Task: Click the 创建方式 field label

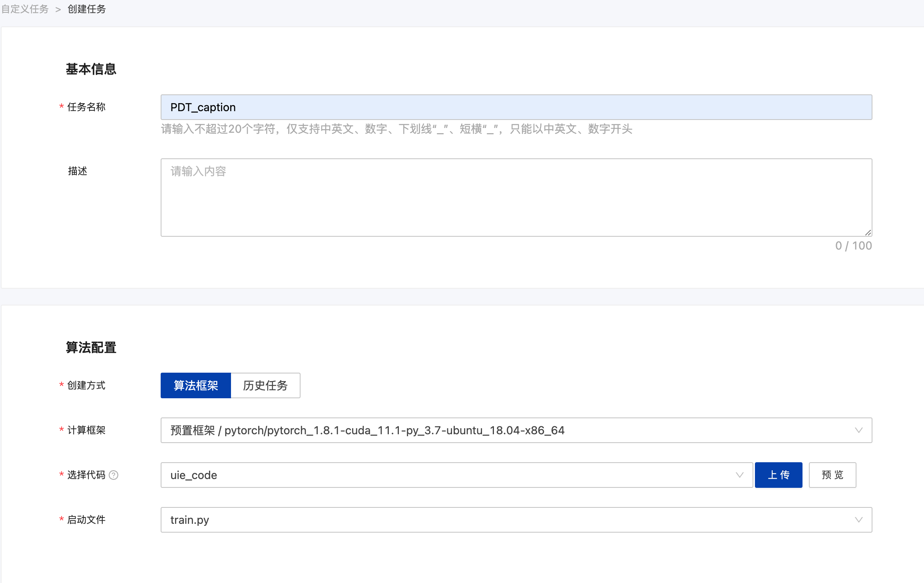Action: (x=86, y=385)
